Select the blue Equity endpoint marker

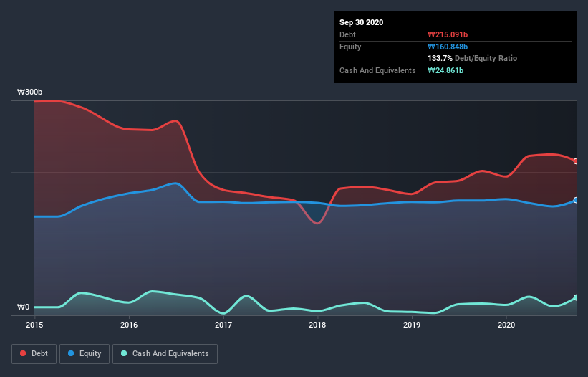(576, 200)
